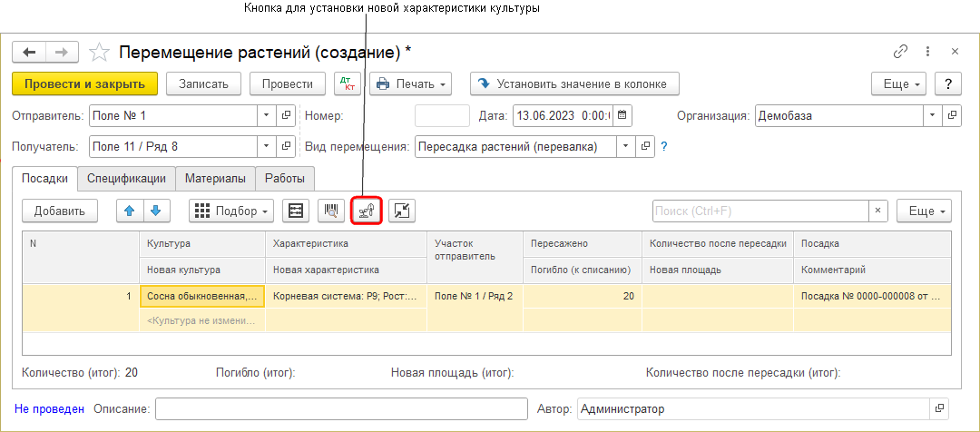Move row down with blue down arrow
This screenshot has height=432, width=980.
157,211
